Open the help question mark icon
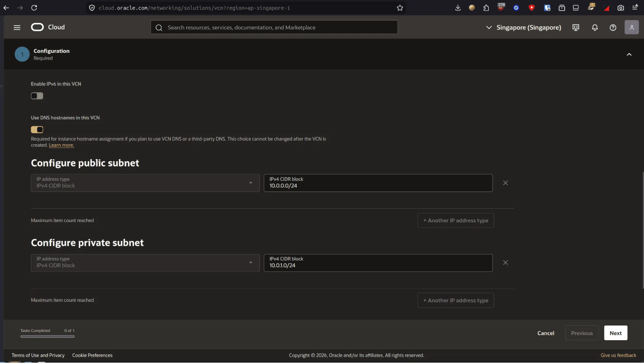The height and width of the screenshot is (363, 644). point(613,28)
